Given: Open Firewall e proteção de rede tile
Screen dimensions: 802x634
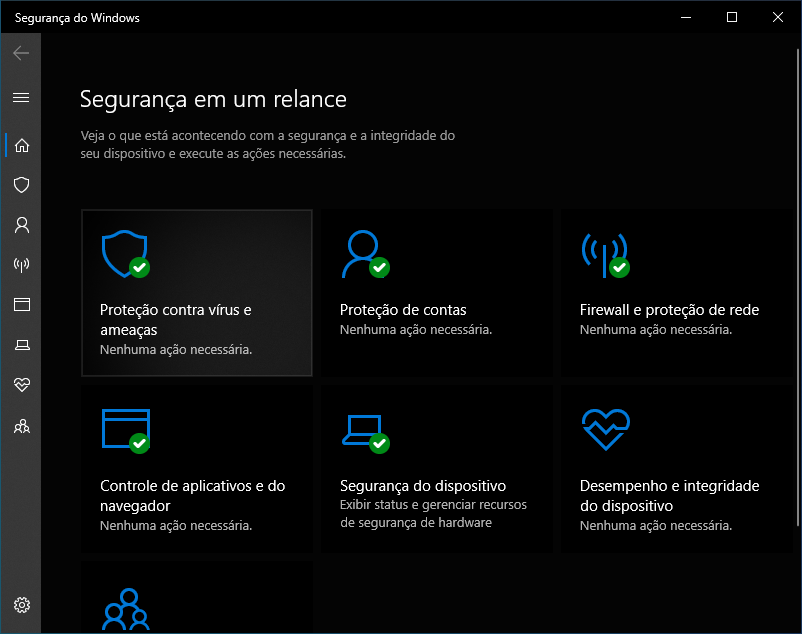Looking at the screenshot, I should click(677, 293).
